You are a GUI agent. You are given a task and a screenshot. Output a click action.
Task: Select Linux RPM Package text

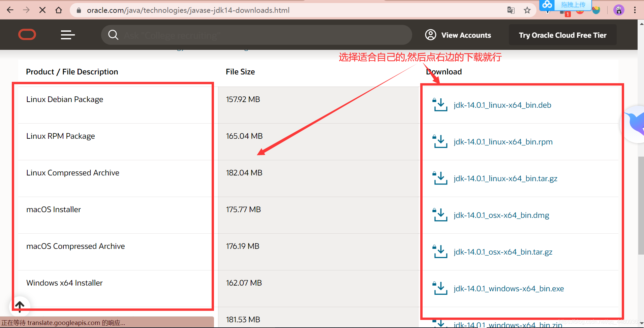click(x=61, y=136)
